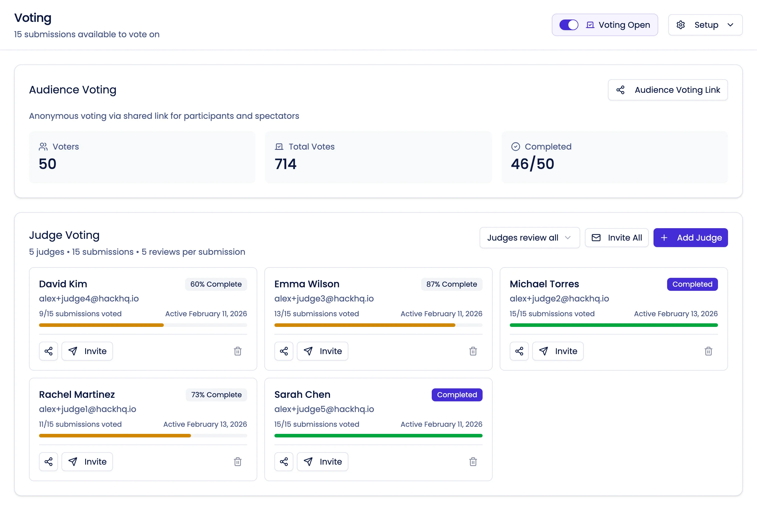Viewport: 757px width, 532px height.
Task: Open the Judges review all dropdown
Action: pyautogui.click(x=529, y=237)
